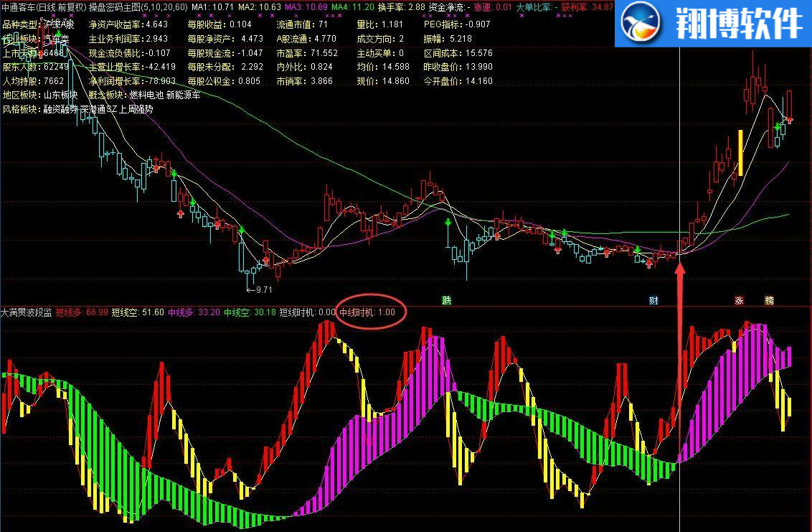Viewport: 812px width, 532px height.
Task: Click the 今开盘价: 14.160 entry
Action: (x=458, y=81)
